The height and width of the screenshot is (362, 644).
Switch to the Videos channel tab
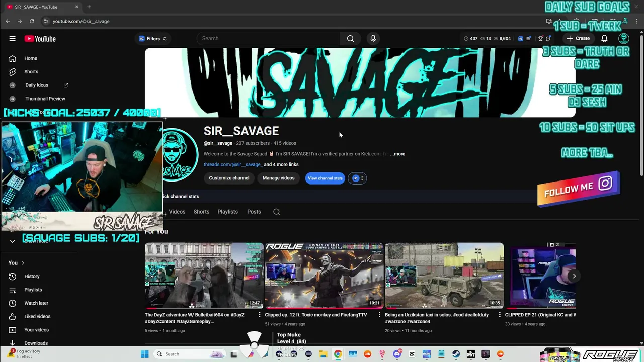tap(177, 212)
